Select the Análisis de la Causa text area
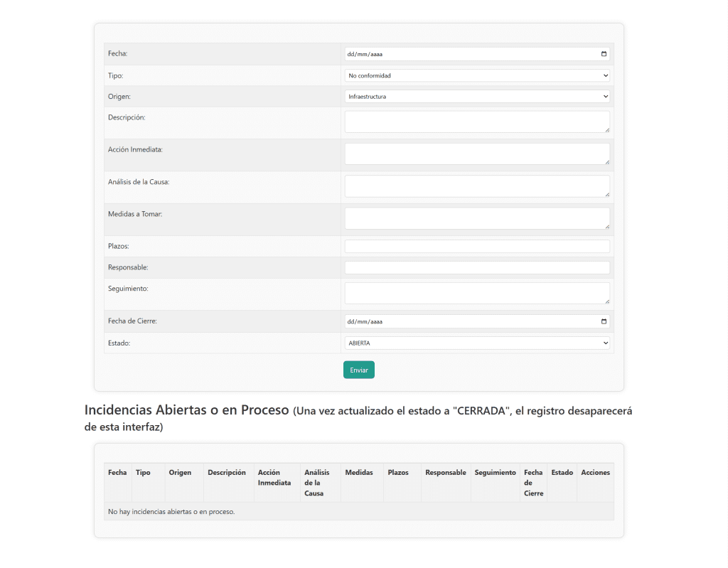This screenshot has height=568, width=728. click(476, 186)
